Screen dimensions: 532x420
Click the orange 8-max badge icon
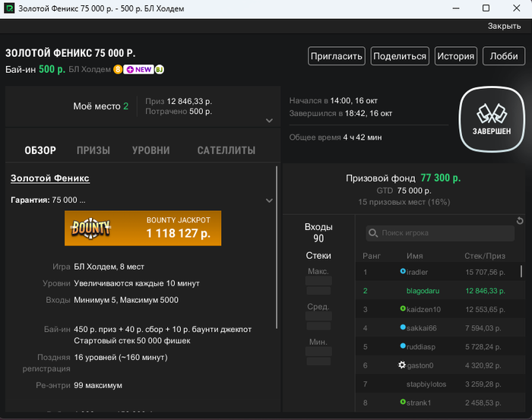click(118, 69)
